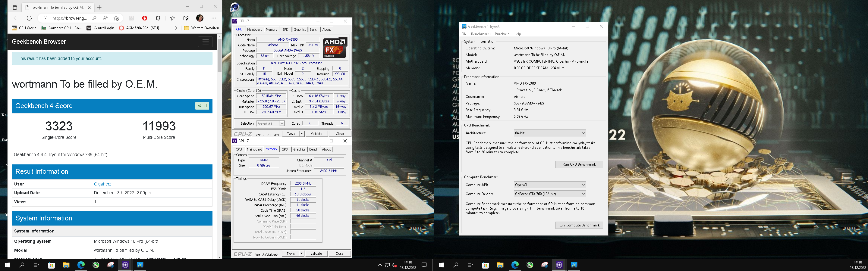Switch to CPU tab in lower CPU-Z Memory window
868x271 pixels.
[x=239, y=149]
